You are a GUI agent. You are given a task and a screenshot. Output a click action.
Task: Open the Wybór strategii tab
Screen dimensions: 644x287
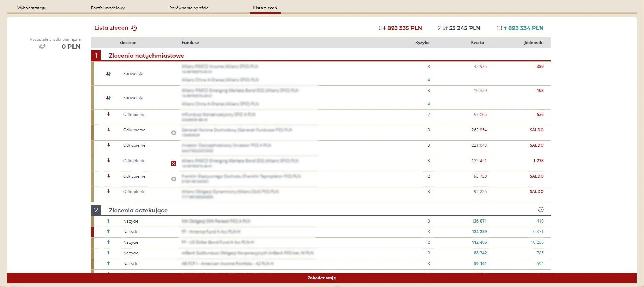[x=32, y=8]
